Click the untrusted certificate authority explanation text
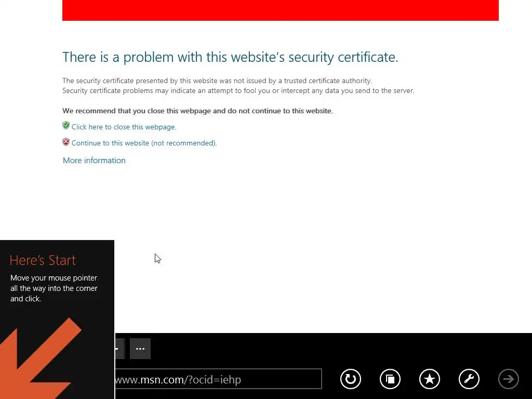 click(x=217, y=81)
